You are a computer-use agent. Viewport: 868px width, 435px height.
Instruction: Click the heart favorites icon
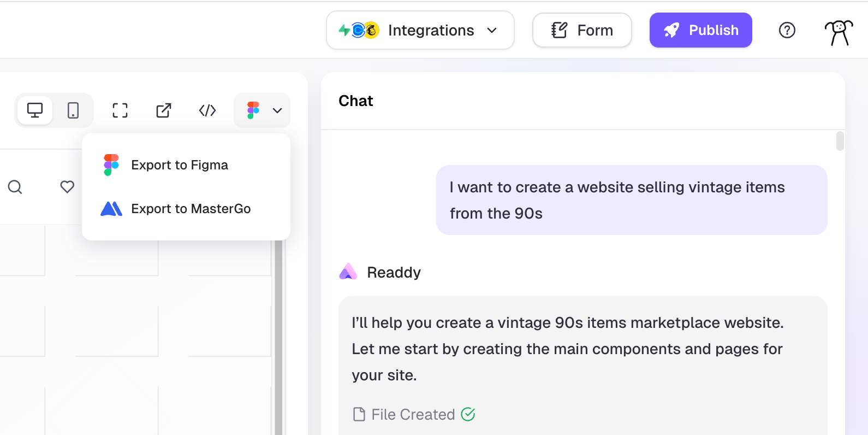(67, 187)
